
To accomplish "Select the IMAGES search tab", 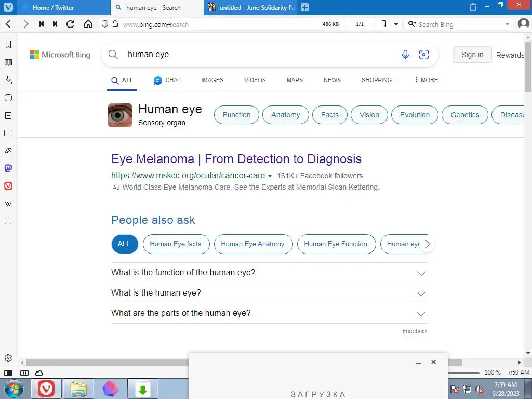I will [x=212, y=80].
